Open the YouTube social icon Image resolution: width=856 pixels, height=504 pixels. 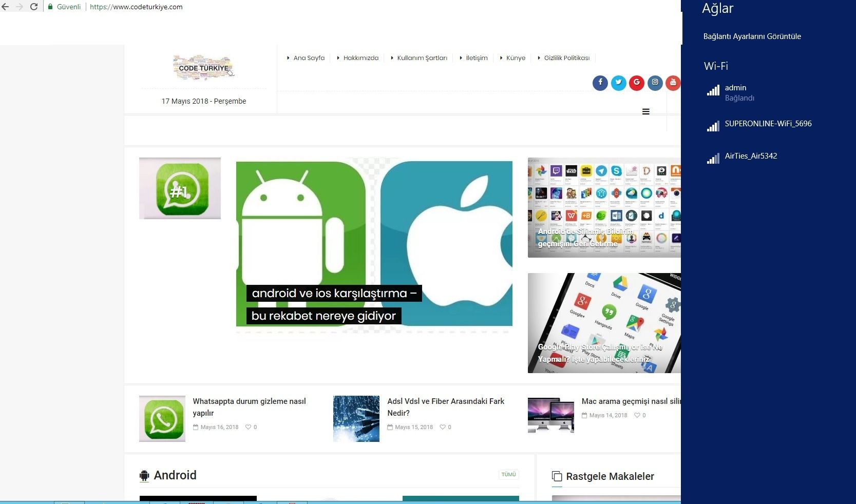[673, 83]
